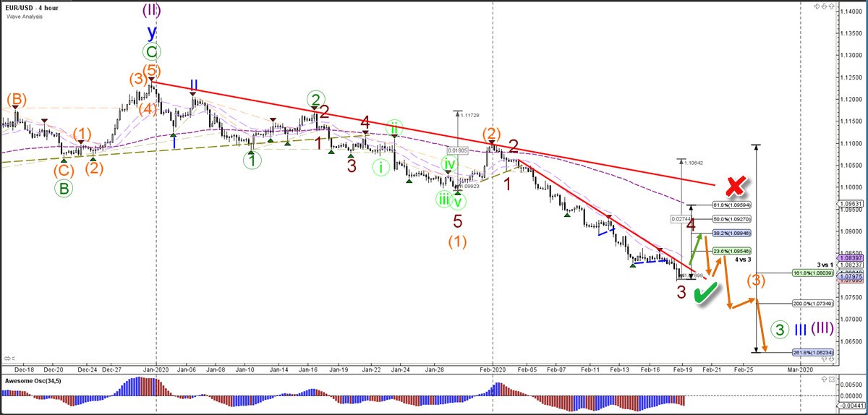Click the 0.02744 range label
868x415 pixels.
pyautogui.click(x=681, y=218)
